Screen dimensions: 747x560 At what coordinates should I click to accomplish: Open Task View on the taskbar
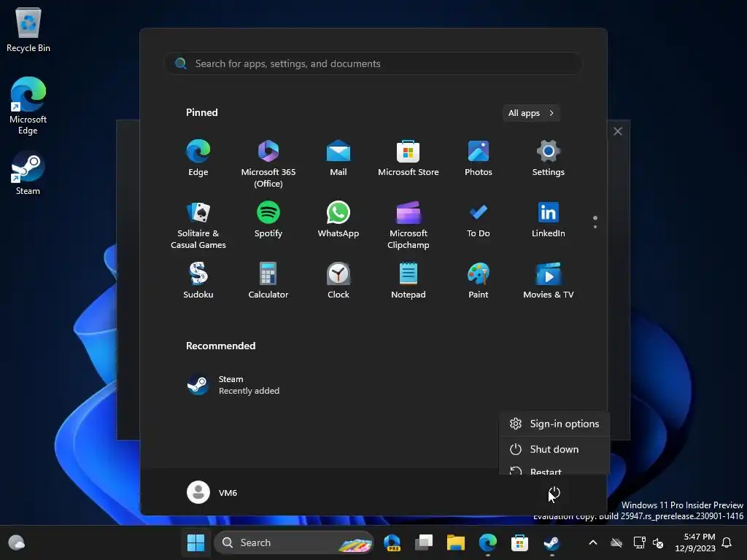(424, 542)
